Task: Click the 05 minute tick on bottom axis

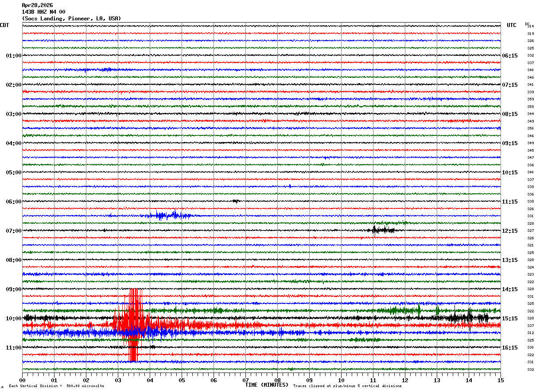Action: click(182, 380)
